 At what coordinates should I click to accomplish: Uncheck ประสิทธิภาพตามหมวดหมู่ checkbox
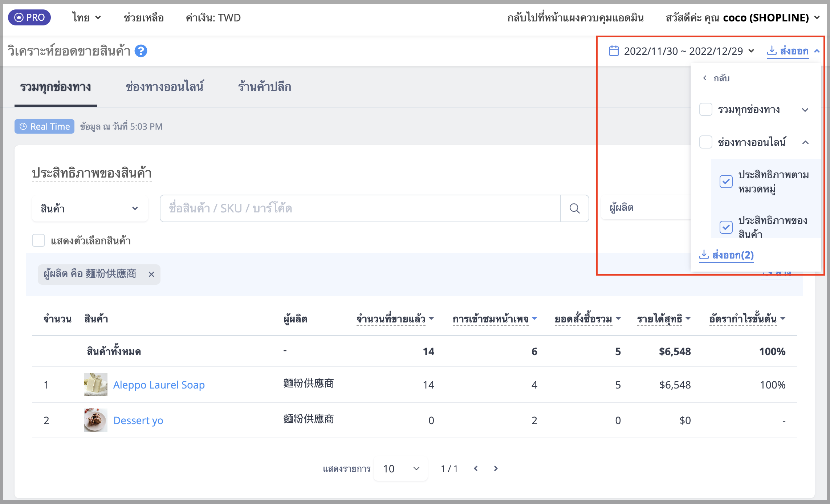pos(726,182)
